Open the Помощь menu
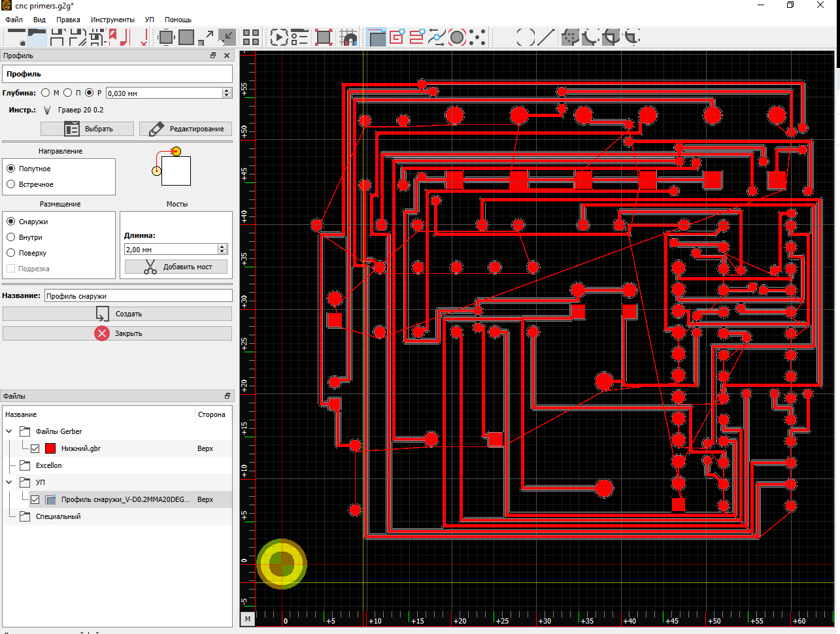 click(178, 20)
